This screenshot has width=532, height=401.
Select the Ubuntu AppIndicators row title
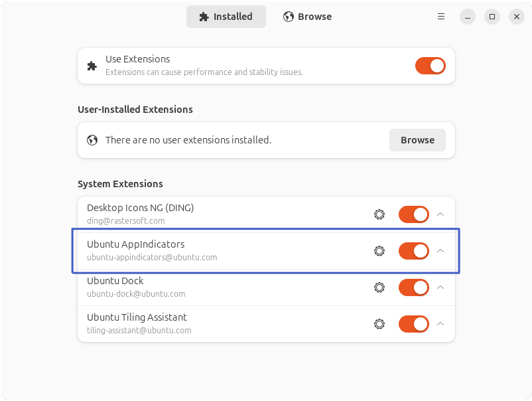click(x=136, y=244)
